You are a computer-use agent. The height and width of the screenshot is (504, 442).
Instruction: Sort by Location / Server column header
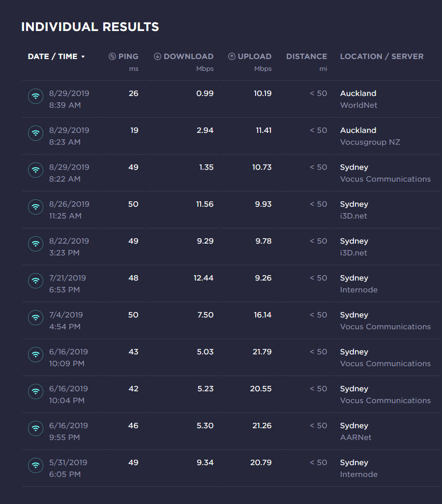(x=382, y=56)
